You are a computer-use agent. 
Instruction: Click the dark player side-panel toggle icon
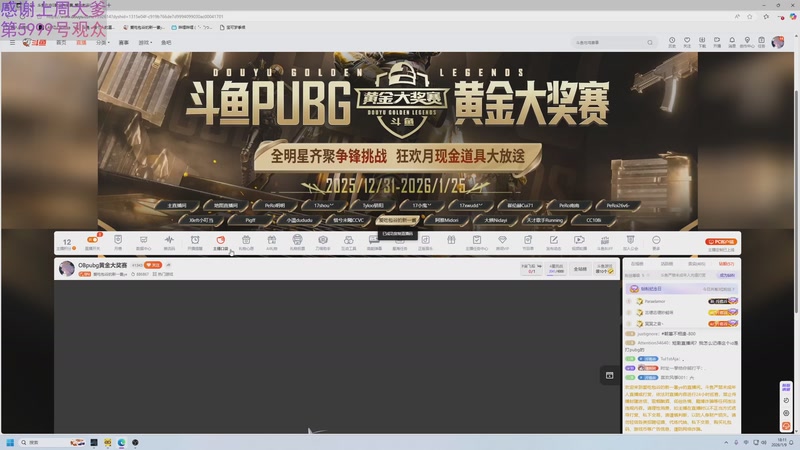609,375
